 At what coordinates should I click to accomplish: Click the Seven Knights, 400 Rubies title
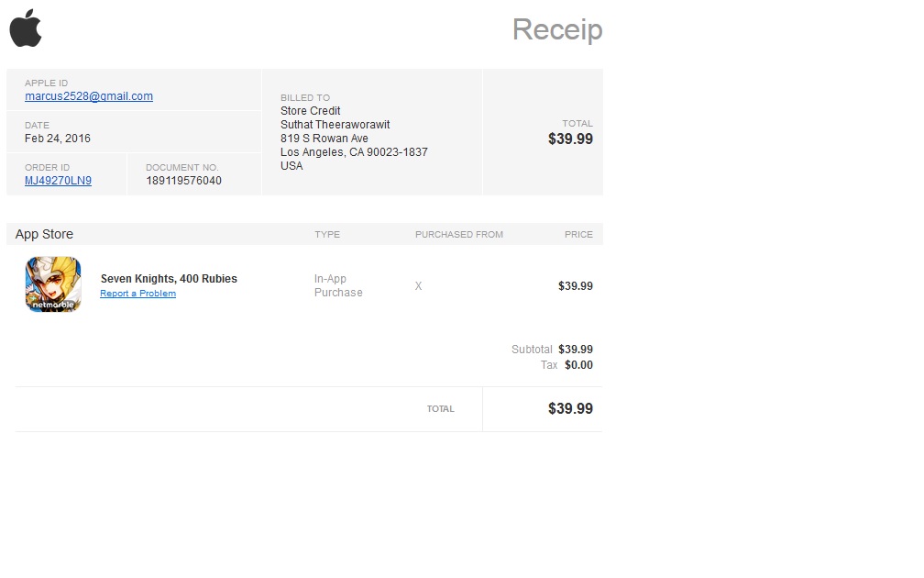169,279
